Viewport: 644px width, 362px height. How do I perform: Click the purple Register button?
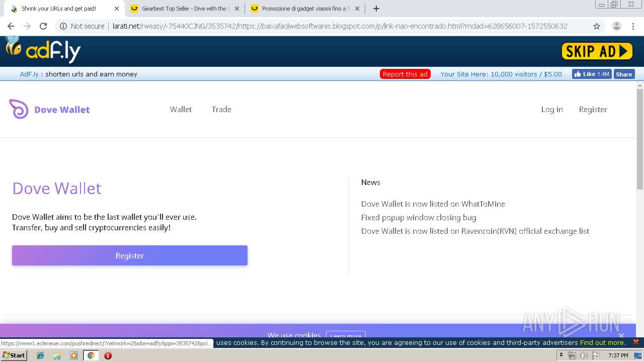(130, 255)
